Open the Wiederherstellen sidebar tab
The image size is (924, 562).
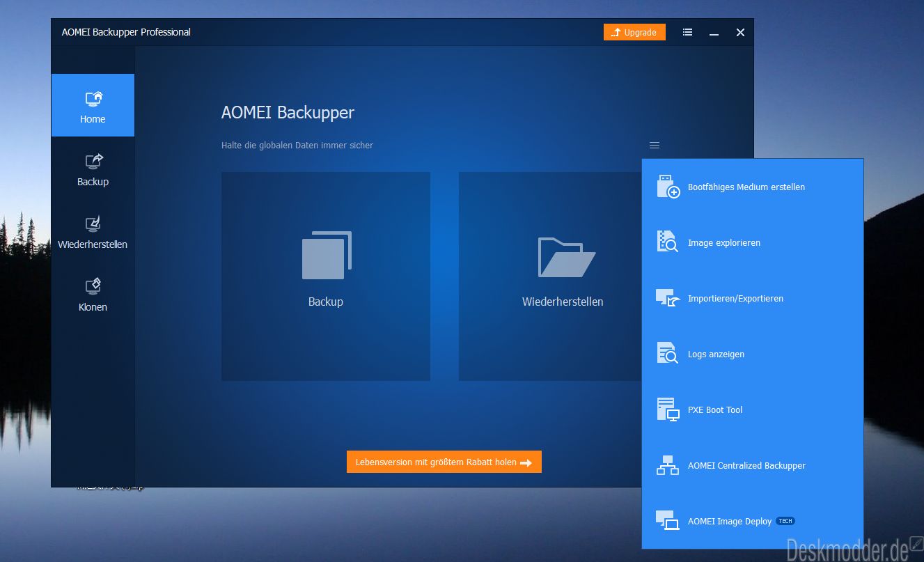pyautogui.click(x=93, y=231)
